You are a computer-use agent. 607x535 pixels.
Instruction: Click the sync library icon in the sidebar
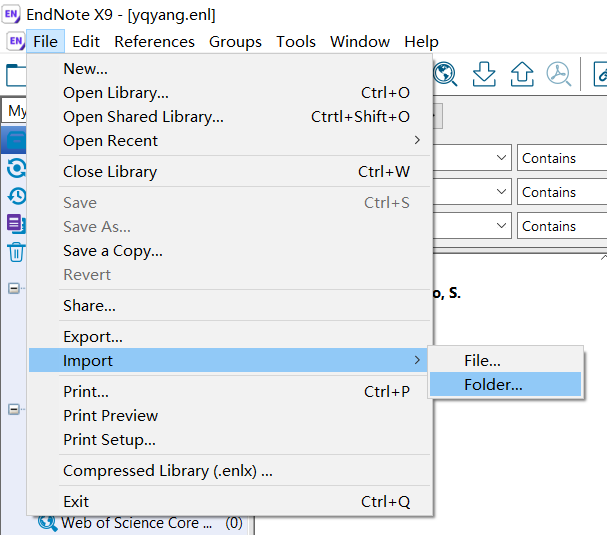(17, 169)
